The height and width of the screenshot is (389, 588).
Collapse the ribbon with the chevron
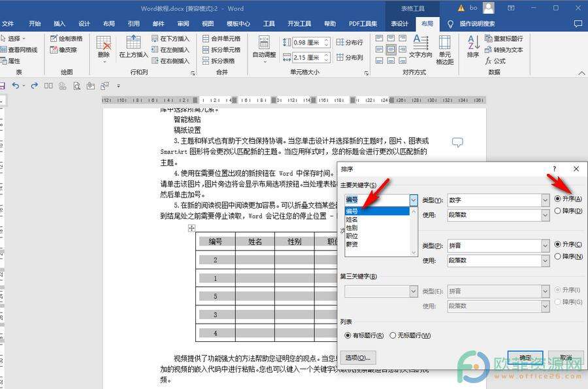click(x=581, y=73)
